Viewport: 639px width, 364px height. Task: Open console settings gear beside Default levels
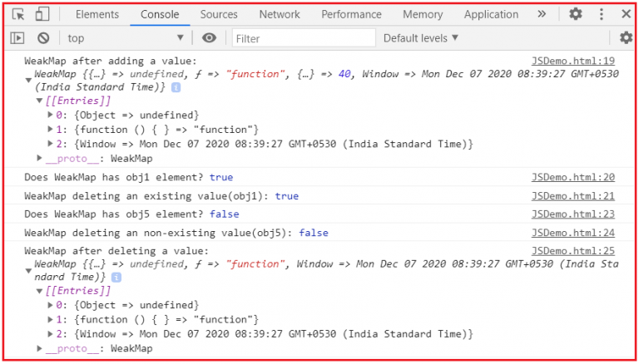[x=626, y=38]
